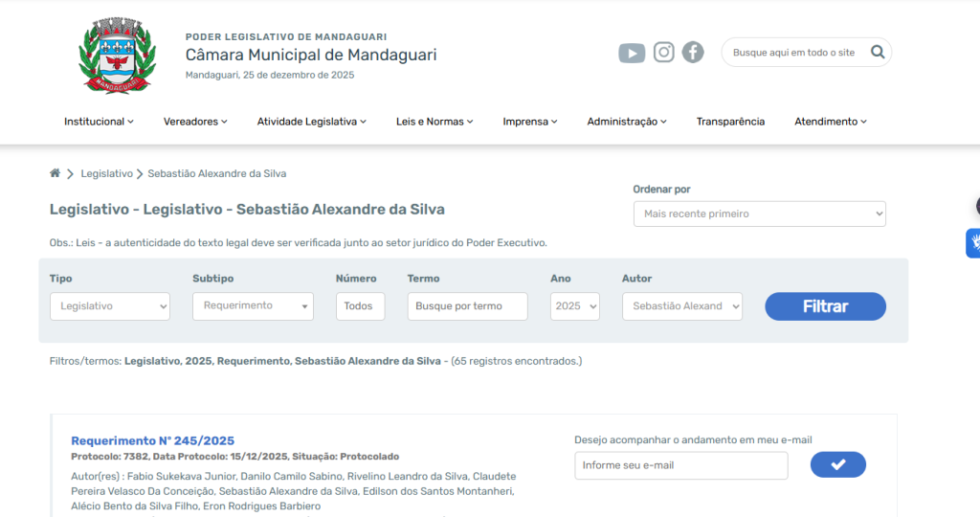Open the YouTube channel icon
Image resolution: width=980 pixels, height=517 pixels.
[x=632, y=53]
